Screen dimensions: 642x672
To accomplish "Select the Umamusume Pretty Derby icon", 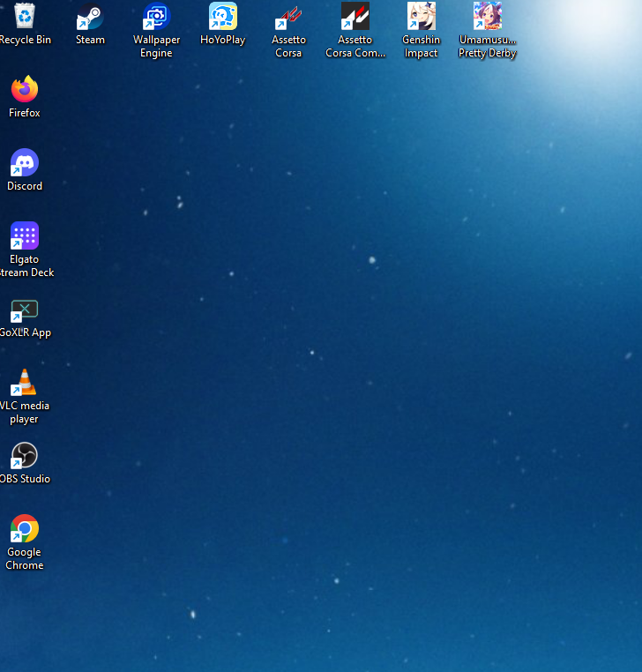I will pyautogui.click(x=488, y=16).
